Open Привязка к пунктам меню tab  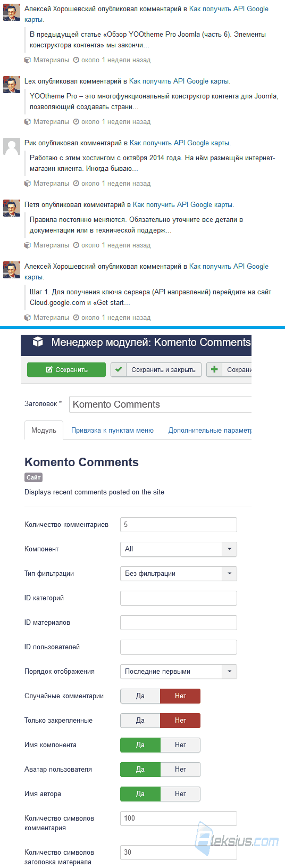112,430
